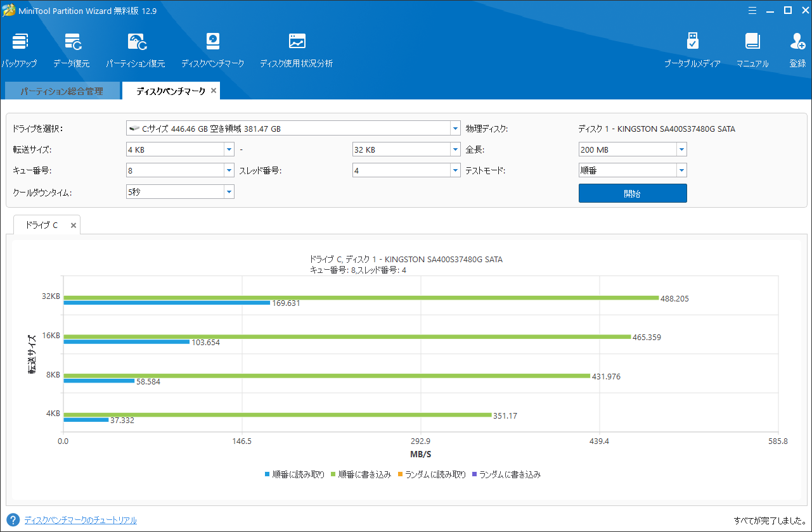Screen dimensions: 812x532
Task: Open the hamburger menu in title bar
Action: click(x=752, y=10)
